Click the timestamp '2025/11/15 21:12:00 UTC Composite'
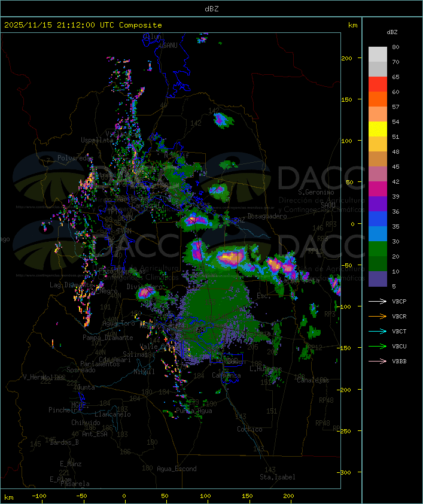The width and height of the screenshot is (423, 504). click(x=83, y=25)
